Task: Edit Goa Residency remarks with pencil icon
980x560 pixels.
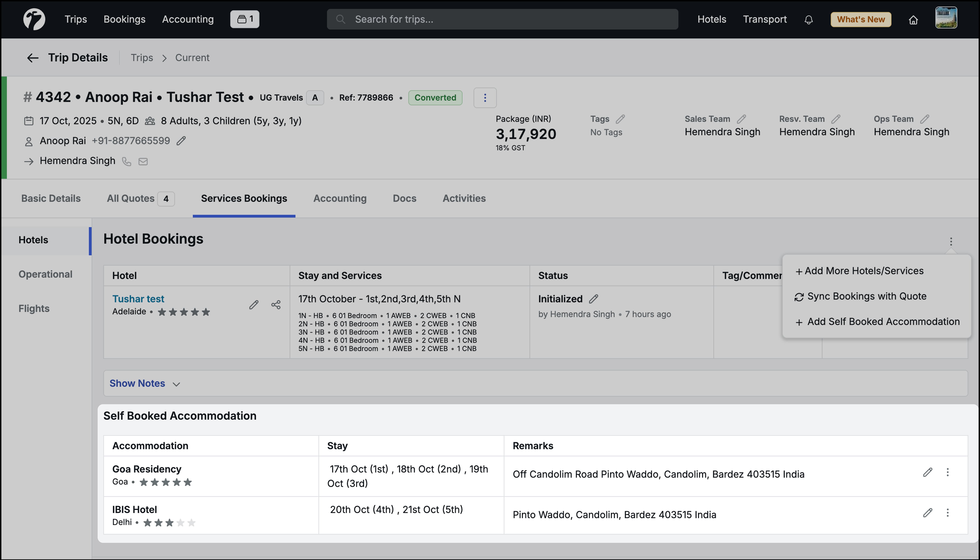Action: click(928, 472)
